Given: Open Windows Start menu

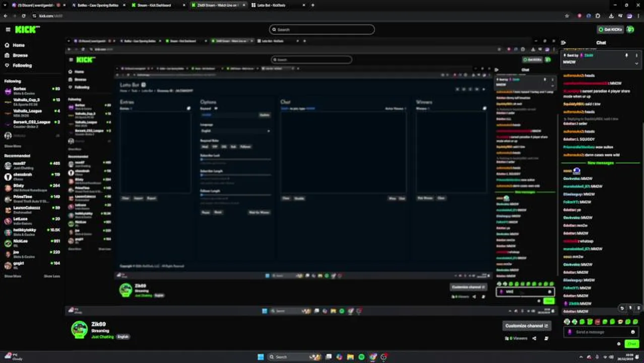Looking at the screenshot, I should 260,357.
